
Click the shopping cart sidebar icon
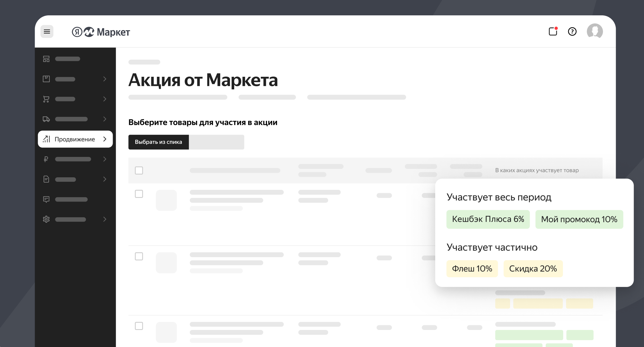[46, 99]
